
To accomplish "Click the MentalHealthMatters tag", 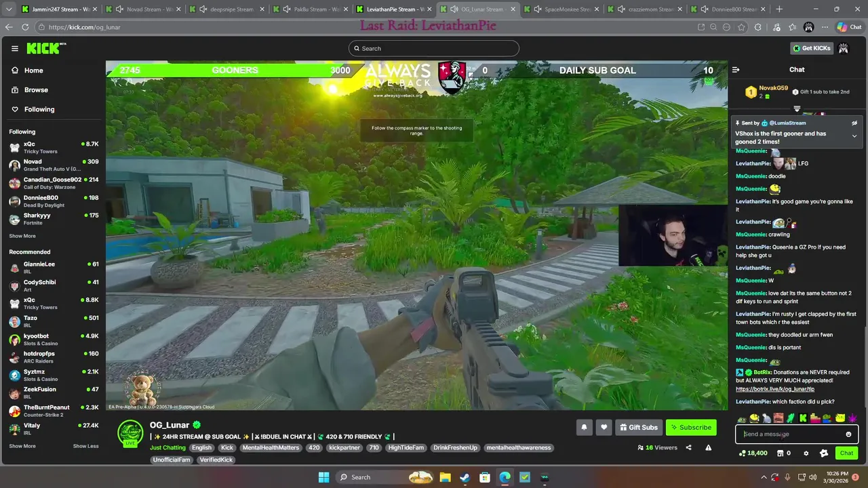I will [x=271, y=448].
